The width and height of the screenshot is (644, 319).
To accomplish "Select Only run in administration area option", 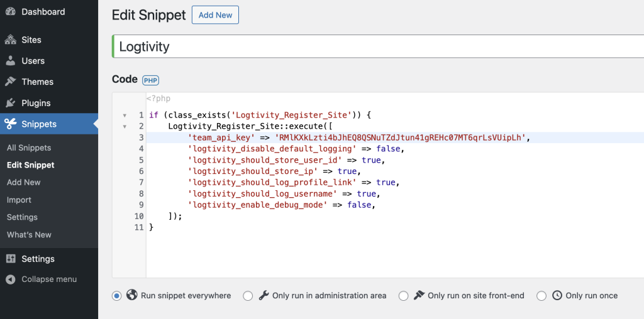I will (x=248, y=296).
